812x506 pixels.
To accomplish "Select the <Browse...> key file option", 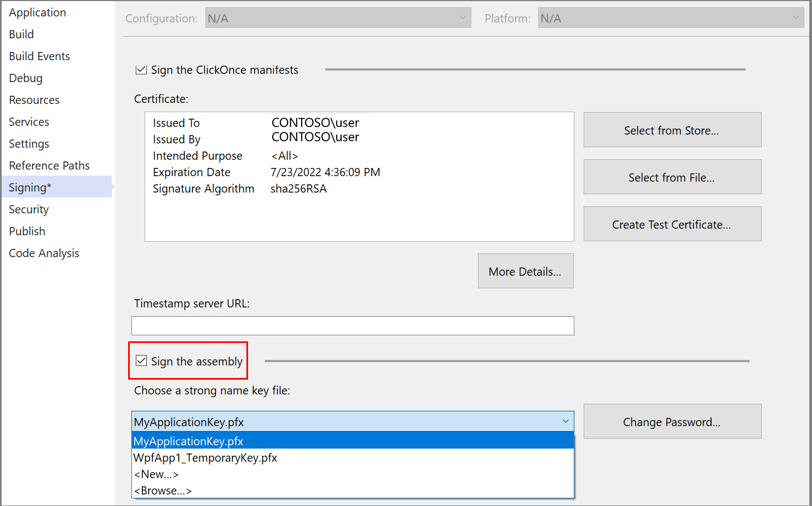I will tap(353, 490).
